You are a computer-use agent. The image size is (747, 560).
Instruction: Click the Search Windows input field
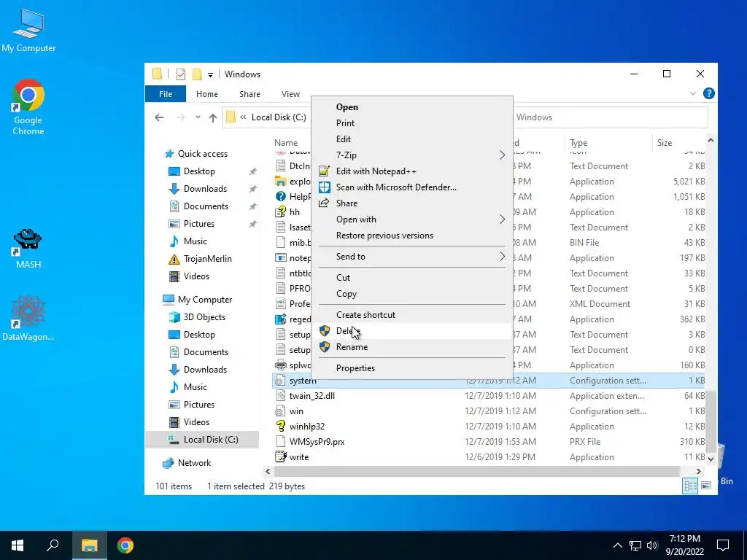coord(611,117)
